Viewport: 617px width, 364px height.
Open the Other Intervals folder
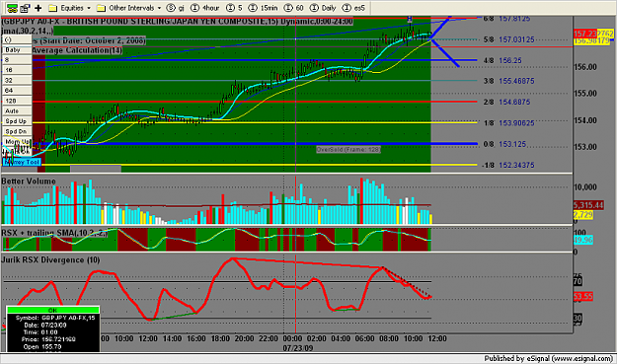126,8
